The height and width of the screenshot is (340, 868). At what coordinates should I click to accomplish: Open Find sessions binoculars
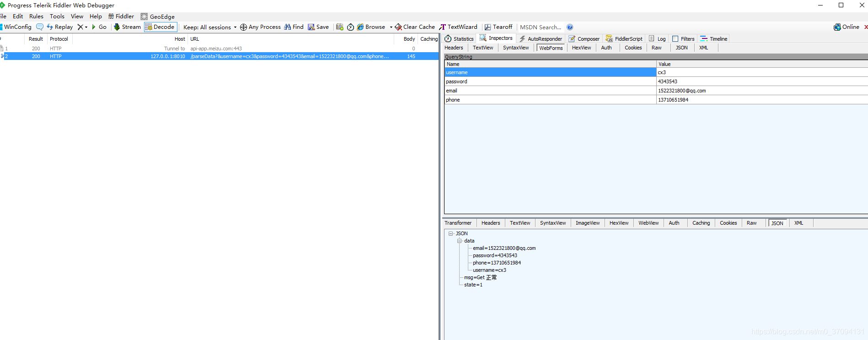[294, 27]
